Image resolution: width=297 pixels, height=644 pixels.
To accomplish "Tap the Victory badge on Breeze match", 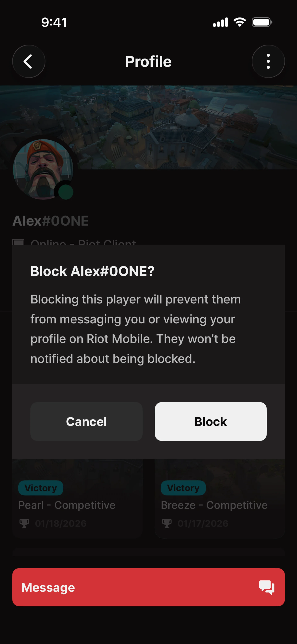I will tap(183, 488).
